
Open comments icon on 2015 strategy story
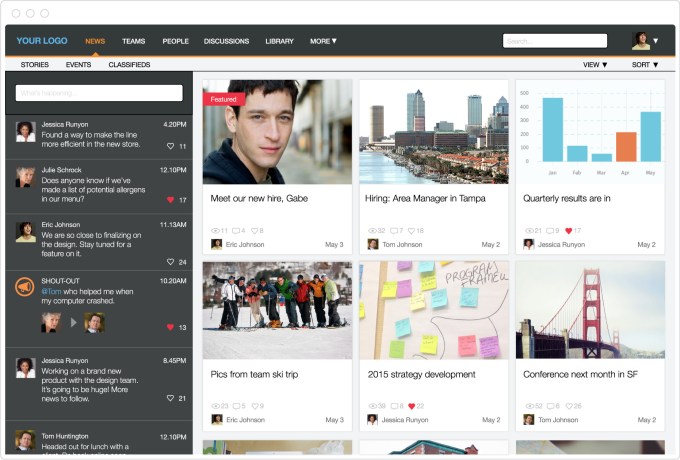click(x=395, y=406)
